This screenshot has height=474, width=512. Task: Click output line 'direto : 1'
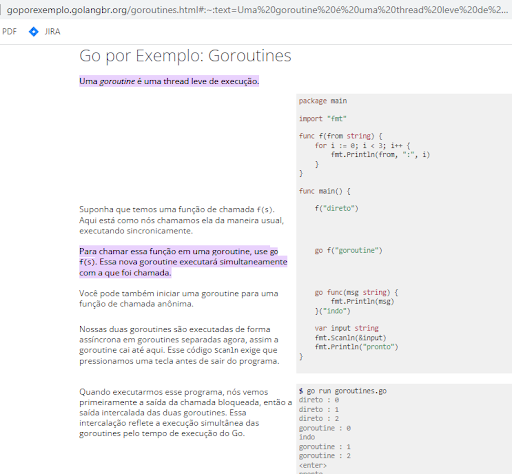tap(319, 409)
